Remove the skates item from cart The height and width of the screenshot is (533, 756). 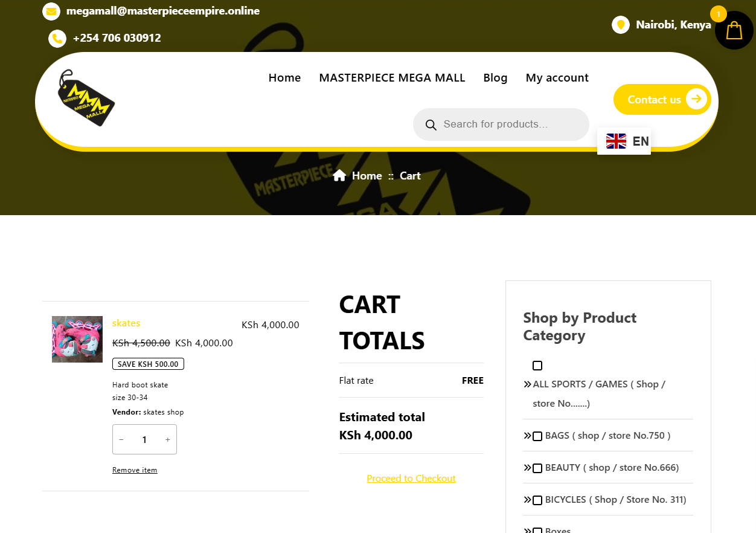coord(135,470)
